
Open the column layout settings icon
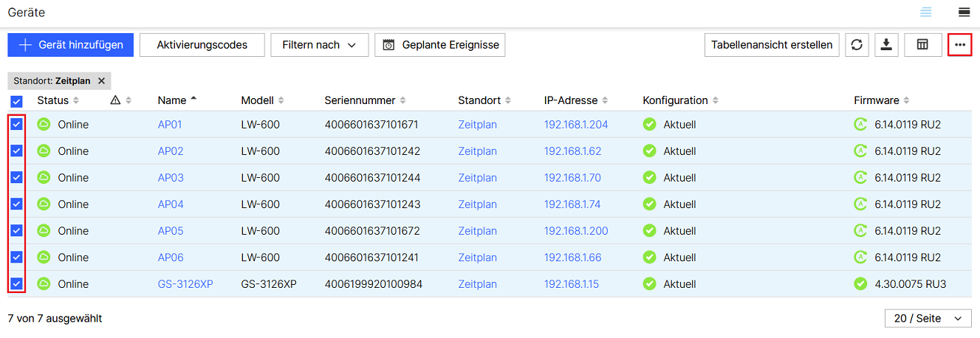[922, 45]
